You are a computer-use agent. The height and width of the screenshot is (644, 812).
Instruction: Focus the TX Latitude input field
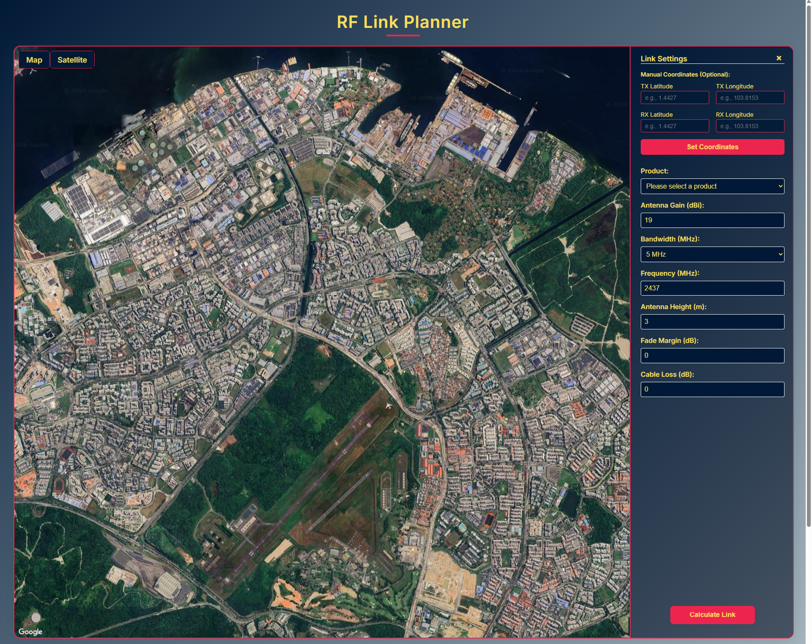[x=675, y=97]
